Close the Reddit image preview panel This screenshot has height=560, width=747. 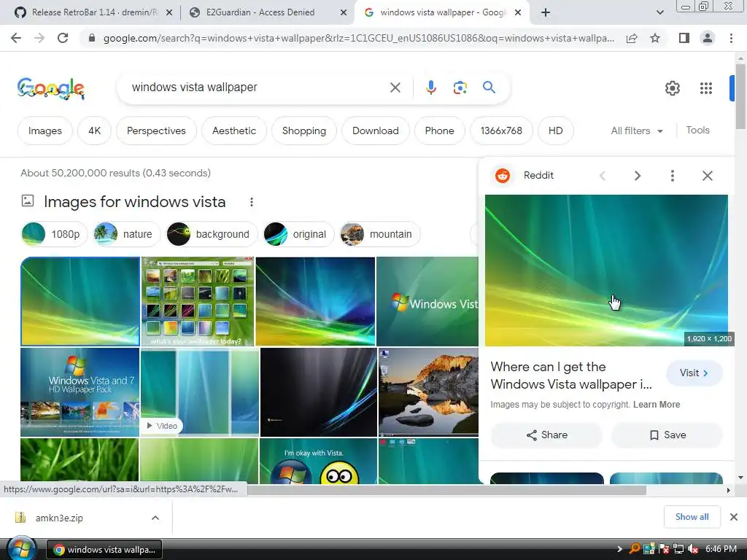click(708, 176)
